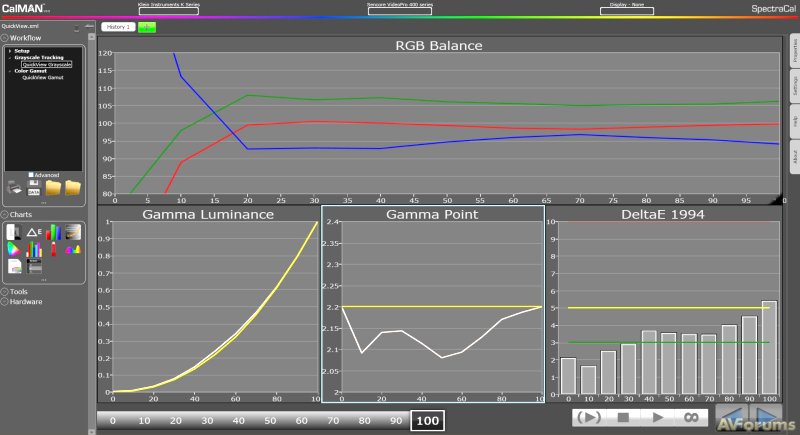The height and width of the screenshot is (435, 800).
Task: Expand the Tools section
Action: pos(5,291)
